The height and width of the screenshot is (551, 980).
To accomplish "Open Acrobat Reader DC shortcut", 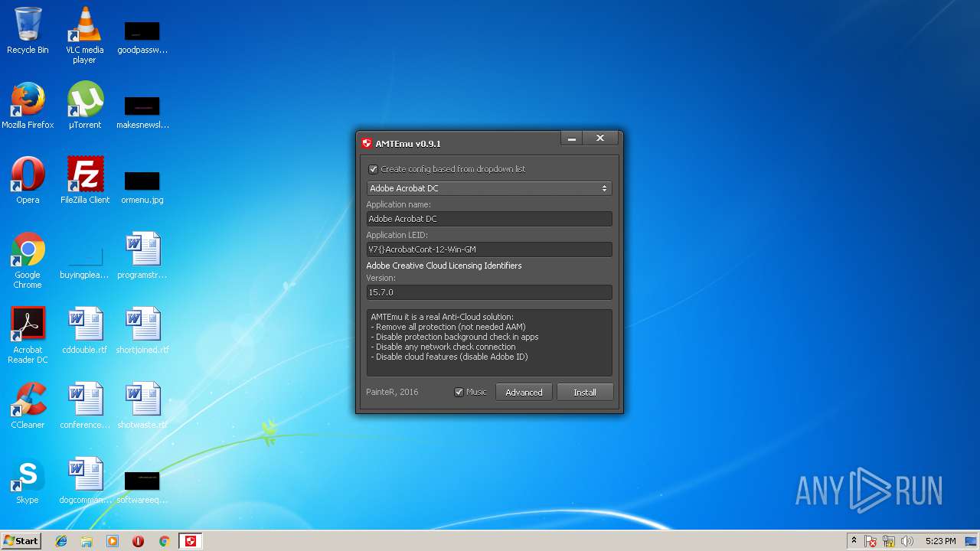I will tap(28, 335).
